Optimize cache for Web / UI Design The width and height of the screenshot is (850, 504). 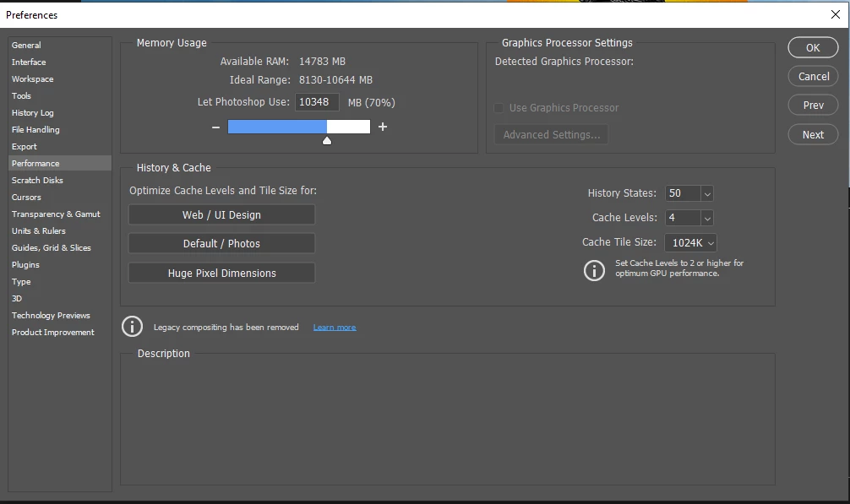click(x=221, y=214)
